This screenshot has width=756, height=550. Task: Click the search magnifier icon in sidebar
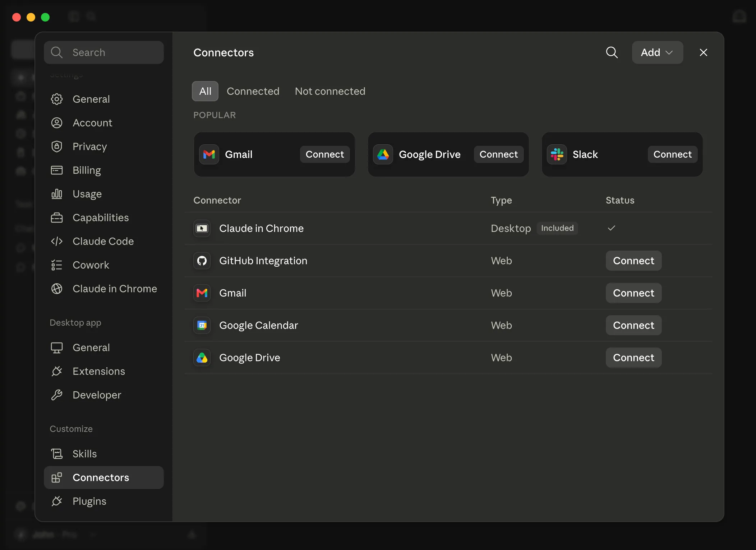[x=57, y=52]
